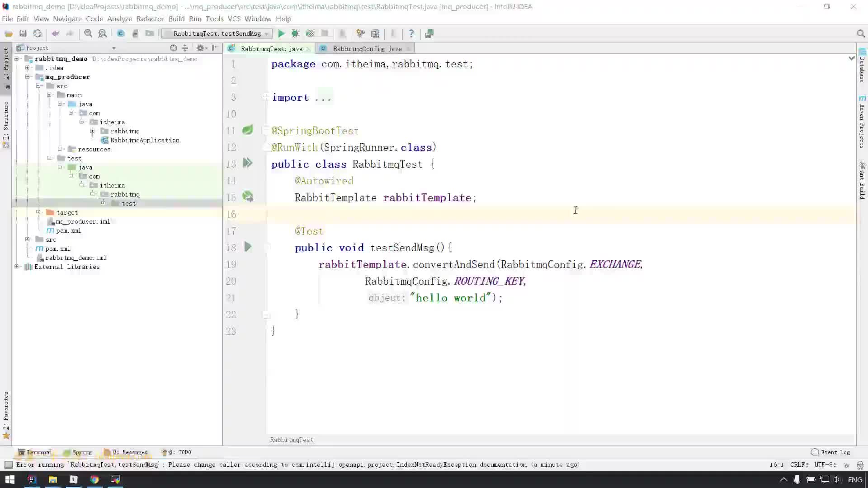Open File Explorer from taskbar
Screen dimensions: 868x488
pos(53,479)
